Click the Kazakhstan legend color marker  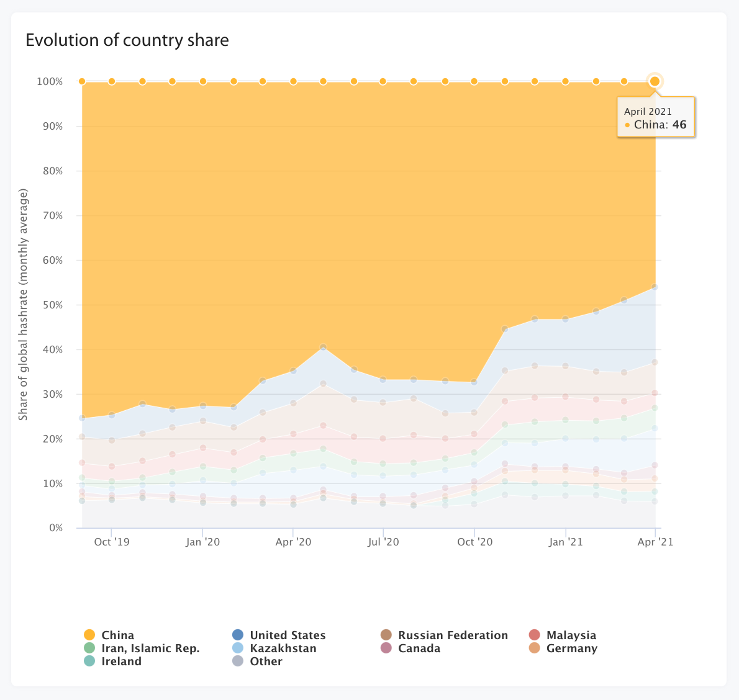[238, 648]
